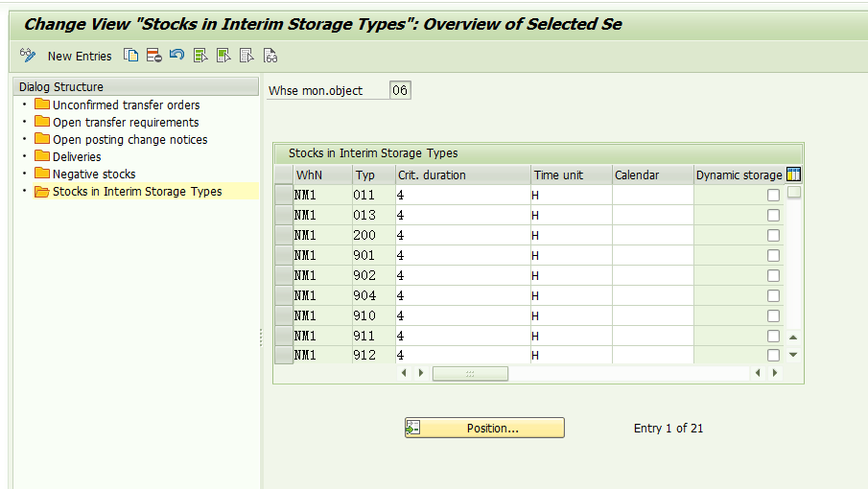The width and height of the screenshot is (868, 489).
Task: Click the Undo change toolbar icon
Action: [x=176, y=56]
